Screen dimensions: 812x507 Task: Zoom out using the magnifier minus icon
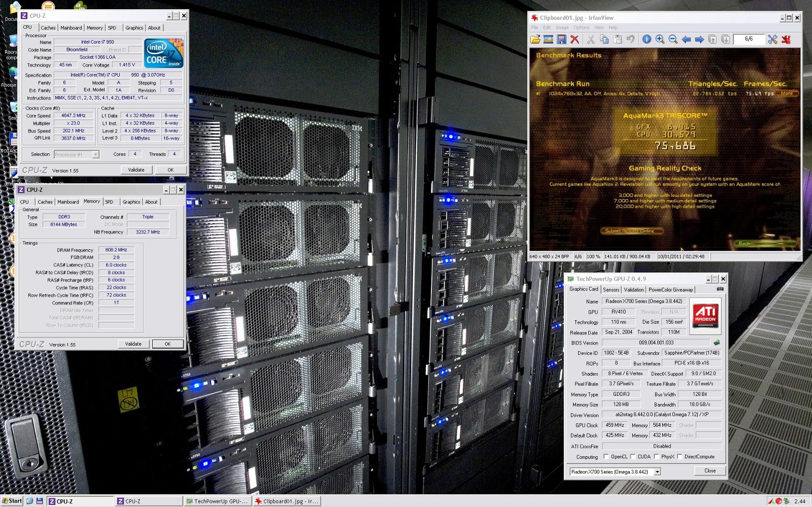673,39
